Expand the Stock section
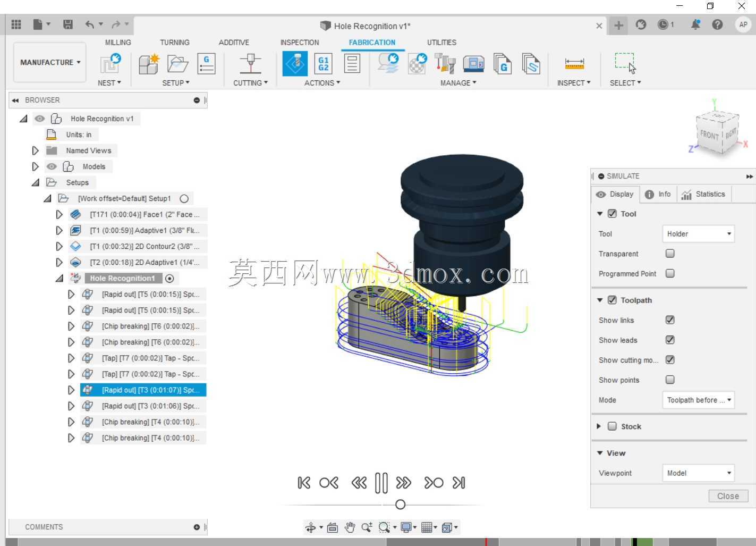The height and width of the screenshot is (546, 756). [599, 426]
